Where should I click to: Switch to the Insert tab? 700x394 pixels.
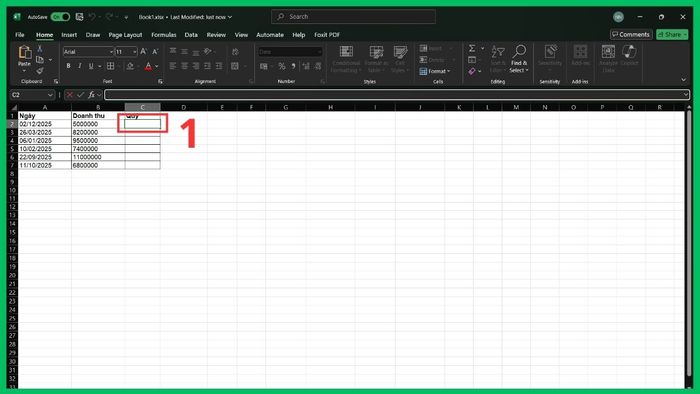pyautogui.click(x=69, y=35)
